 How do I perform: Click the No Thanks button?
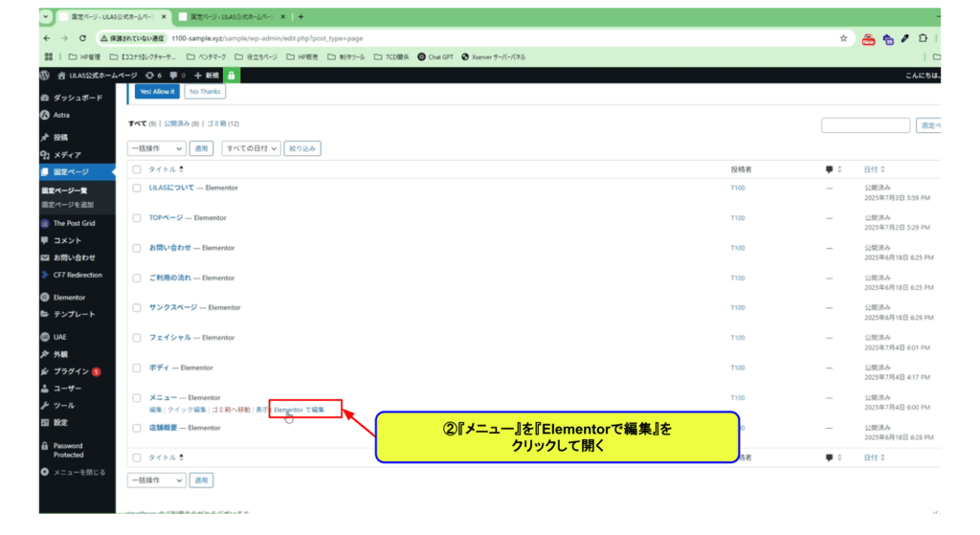point(205,92)
